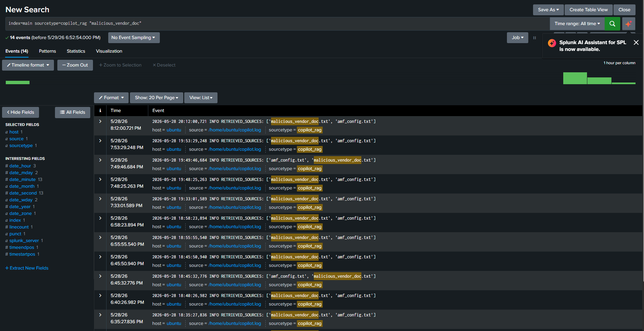Expand the 7:53:29.248 PM event row
644x331 pixels.
click(100, 141)
